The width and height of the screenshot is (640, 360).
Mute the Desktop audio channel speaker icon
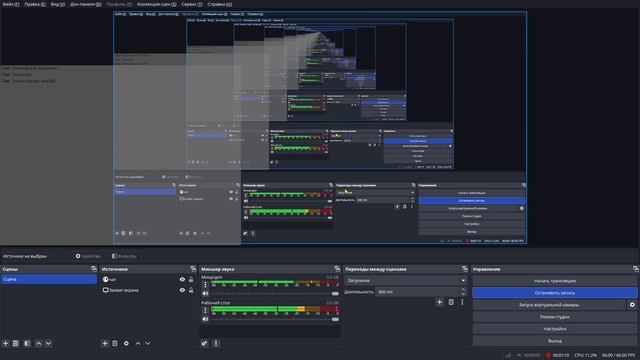205,319
